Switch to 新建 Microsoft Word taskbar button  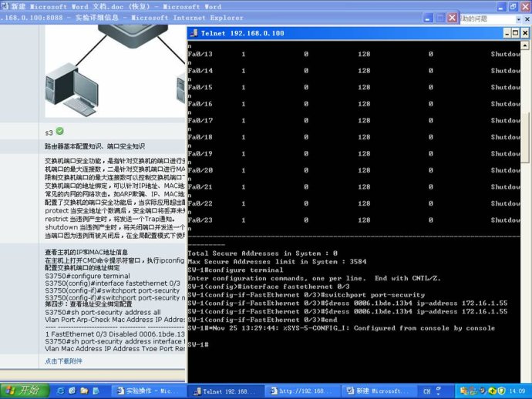point(379,391)
